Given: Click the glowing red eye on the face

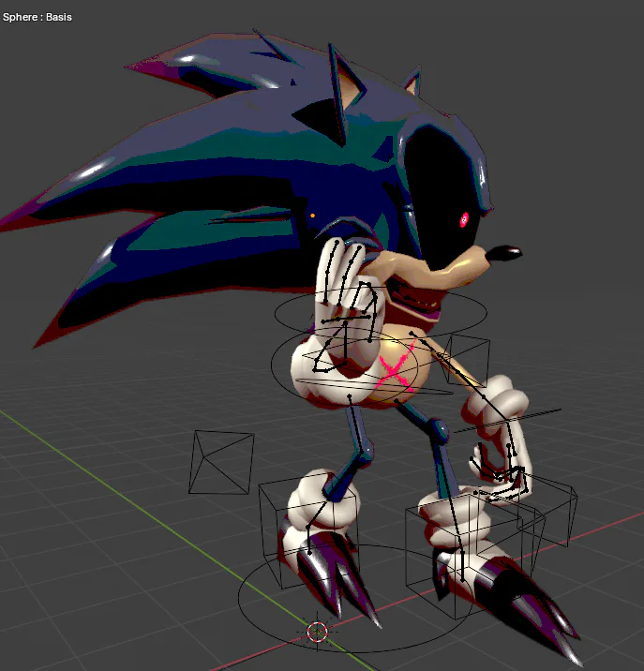Looking at the screenshot, I should click(x=464, y=219).
